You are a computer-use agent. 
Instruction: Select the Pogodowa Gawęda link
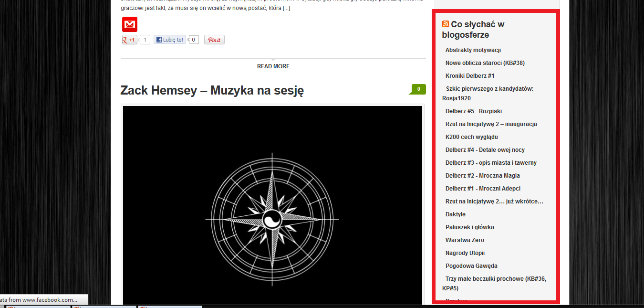(x=471, y=266)
